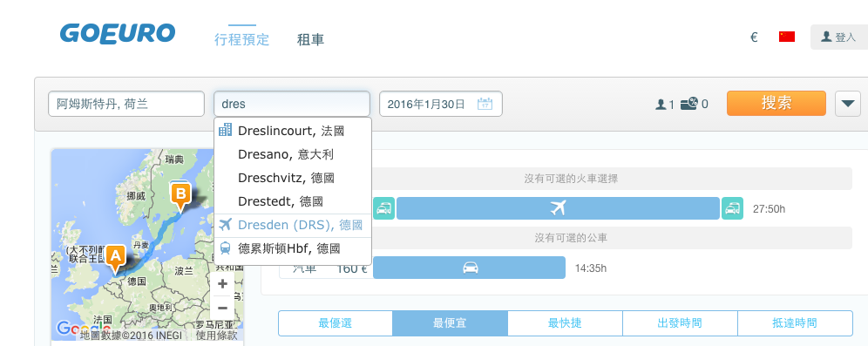Click the airplane icon beside Dresden (DRS)

(226, 224)
